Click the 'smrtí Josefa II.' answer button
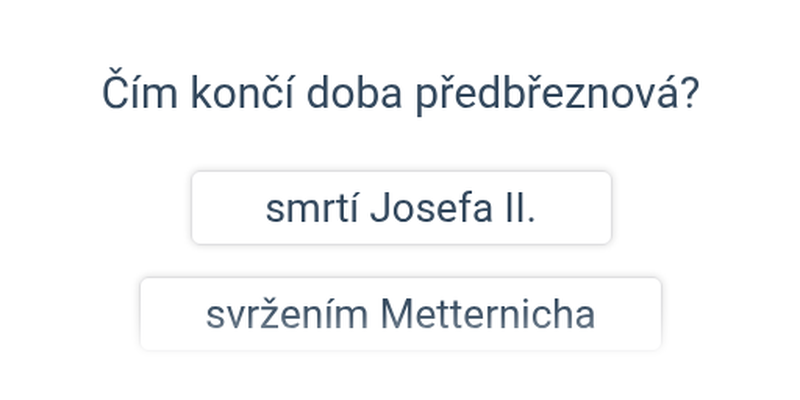This screenshot has height=400, width=800. (400, 208)
